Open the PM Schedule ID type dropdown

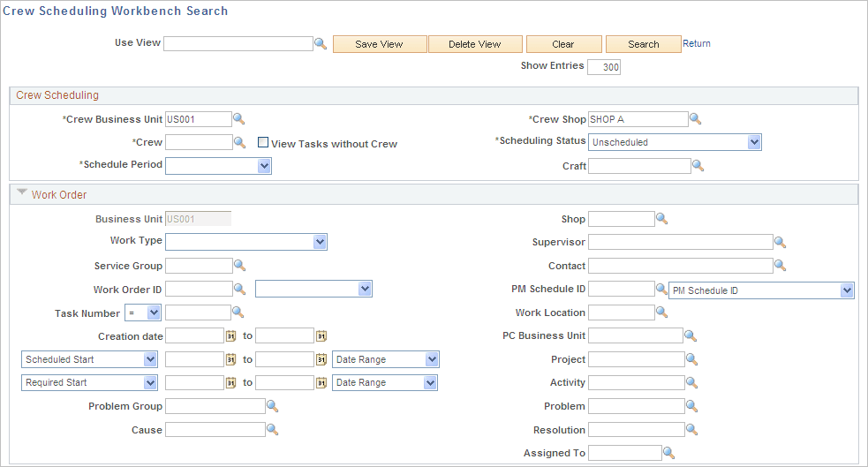761,290
